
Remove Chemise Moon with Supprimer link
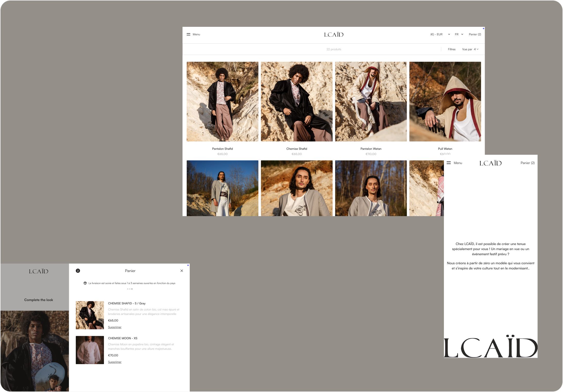[x=115, y=362]
